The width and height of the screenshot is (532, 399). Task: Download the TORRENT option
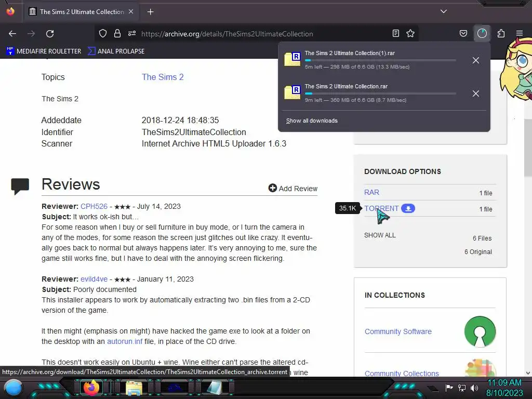pyautogui.click(x=381, y=208)
